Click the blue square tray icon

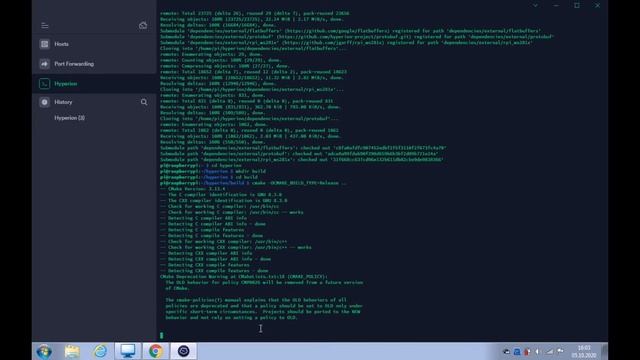click(x=517, y=351)
